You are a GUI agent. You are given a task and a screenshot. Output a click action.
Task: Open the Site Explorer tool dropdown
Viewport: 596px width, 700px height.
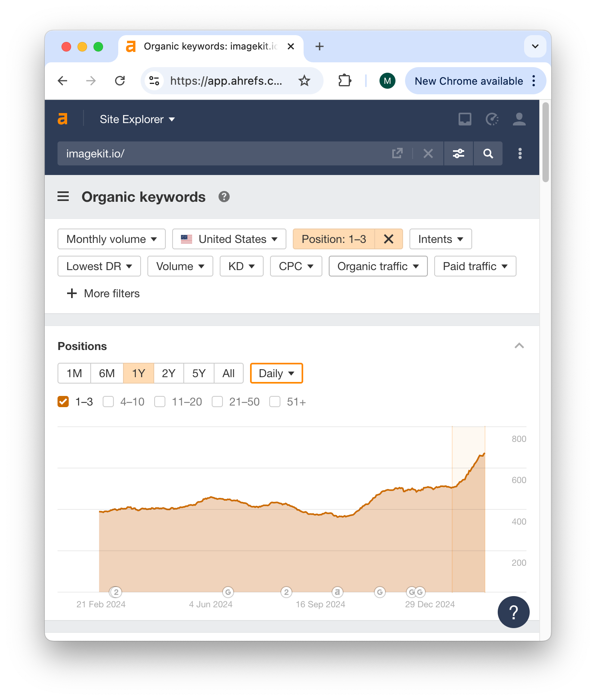[137, 119]
